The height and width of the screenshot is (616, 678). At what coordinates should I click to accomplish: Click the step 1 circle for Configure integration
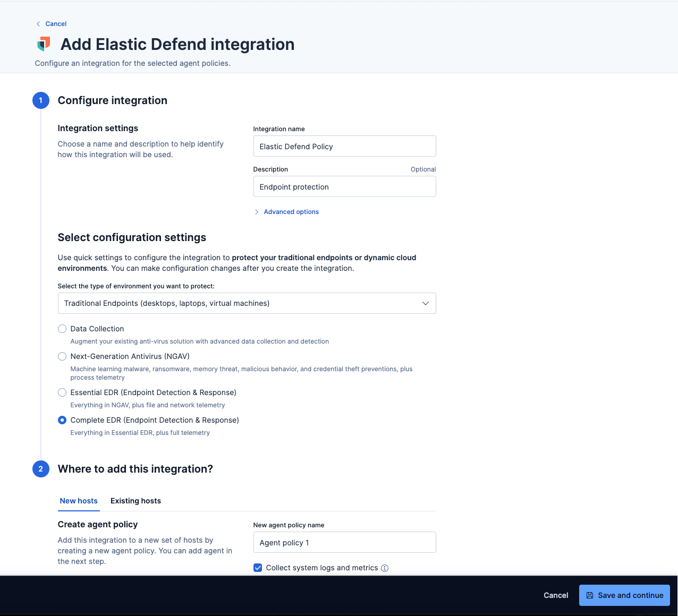pos(41,100)
